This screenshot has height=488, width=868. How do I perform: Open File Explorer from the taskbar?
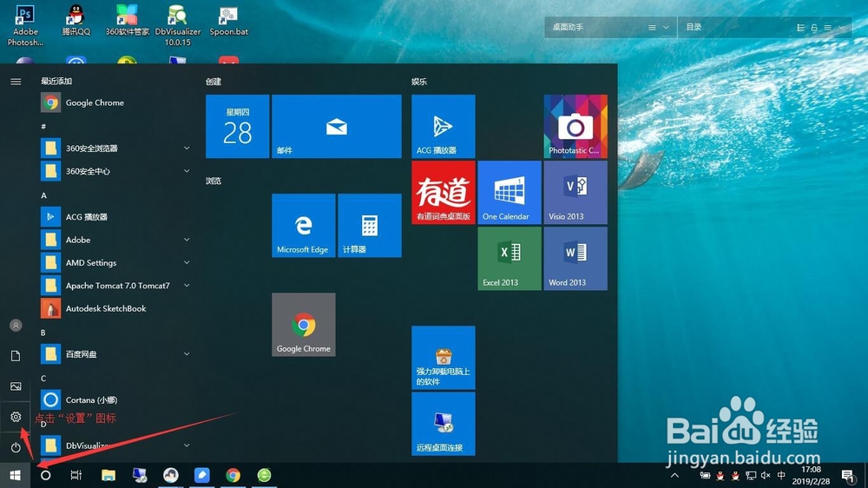(x=108, y=475)
